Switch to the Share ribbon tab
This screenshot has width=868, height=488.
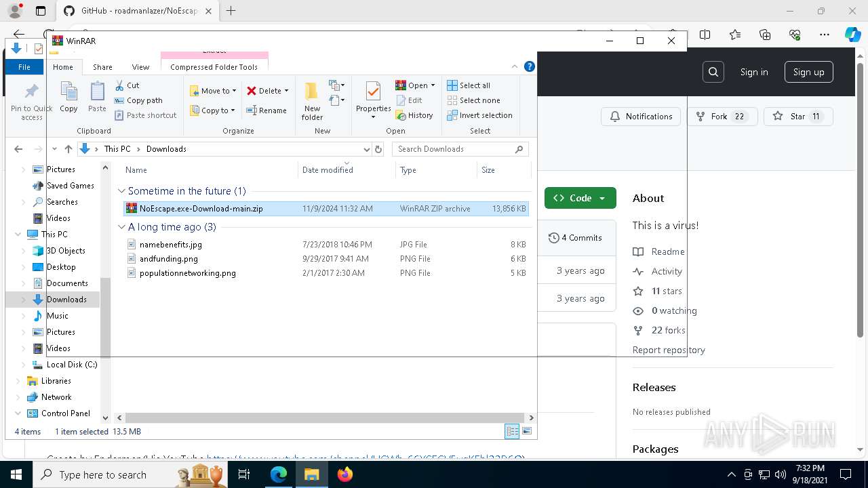coord(102,67)
